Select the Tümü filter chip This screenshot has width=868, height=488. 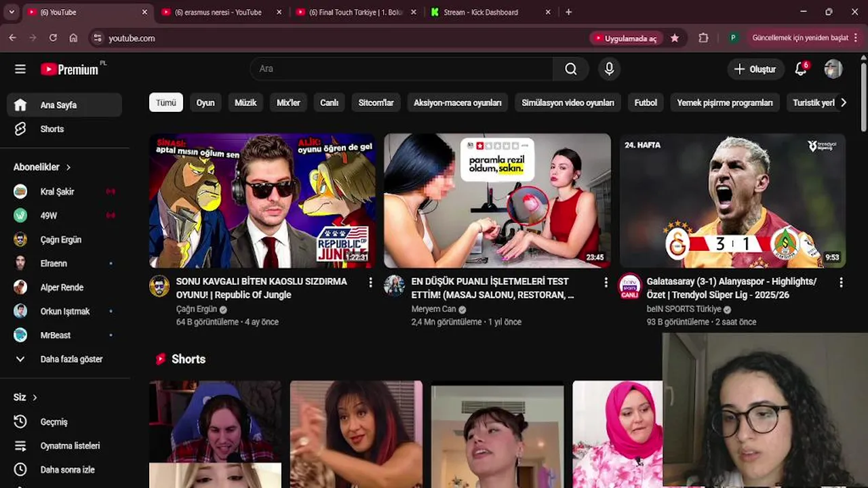point(166,102)
